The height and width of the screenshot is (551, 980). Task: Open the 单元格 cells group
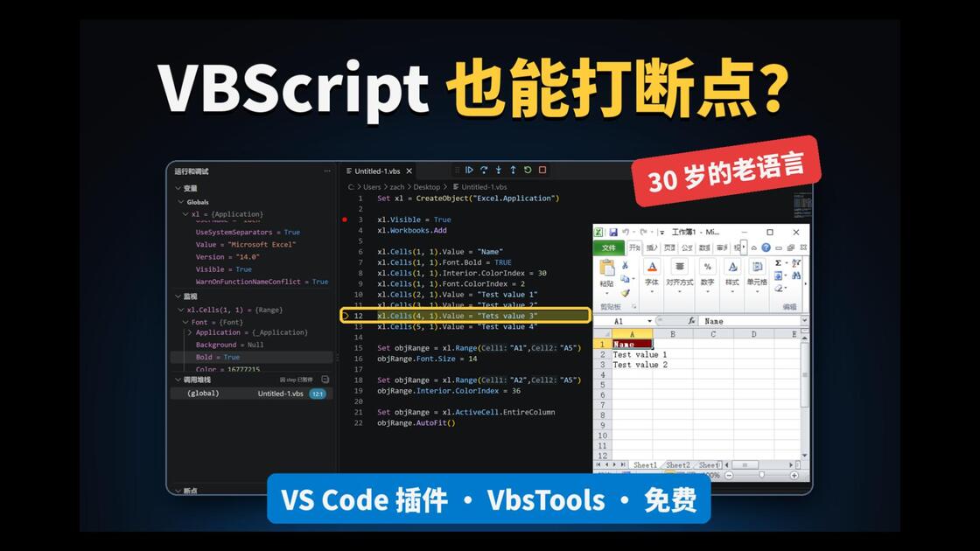[757, 276]
